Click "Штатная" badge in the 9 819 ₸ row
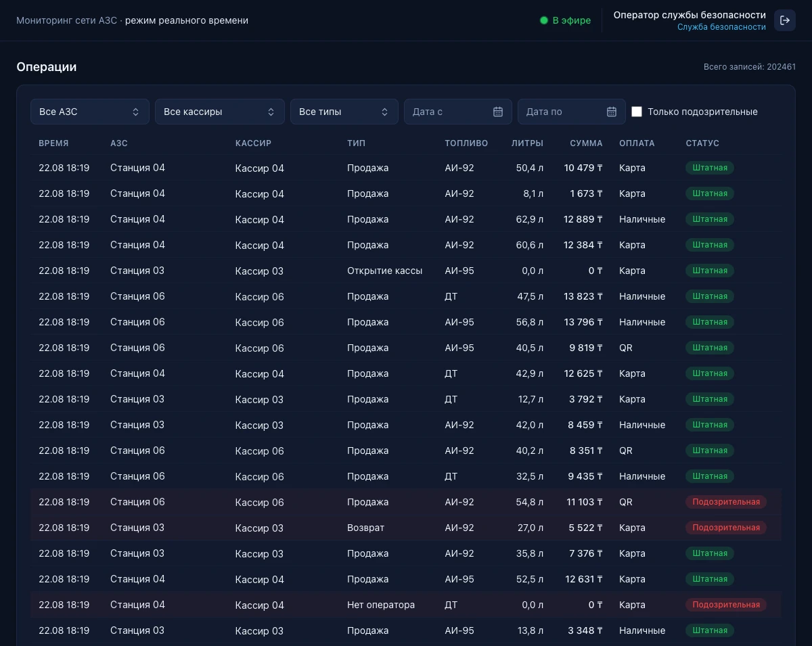Image resolution: width=812 pixels, height=646 pixels. (x=710, y=348)
